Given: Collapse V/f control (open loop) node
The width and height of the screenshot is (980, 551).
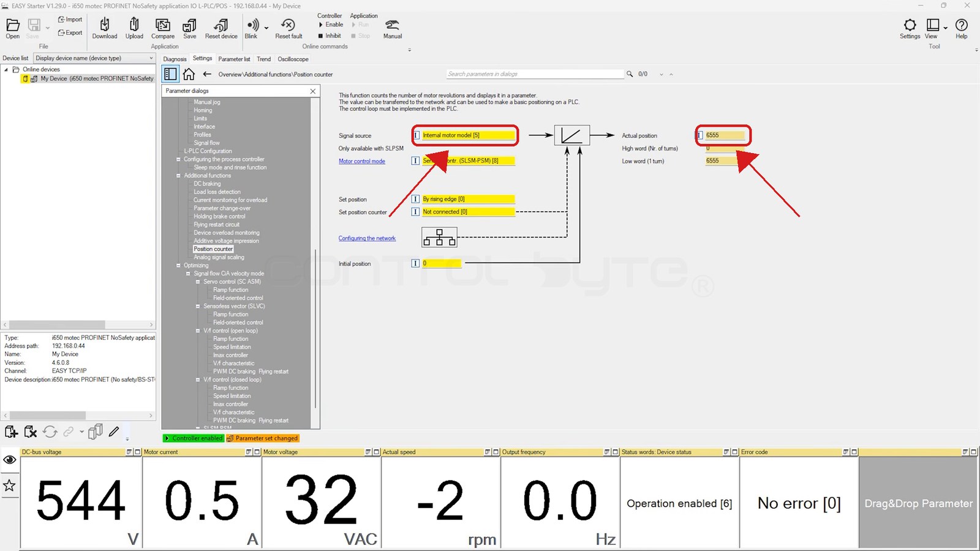Looking at the screenshot, I should pos(198,331).
